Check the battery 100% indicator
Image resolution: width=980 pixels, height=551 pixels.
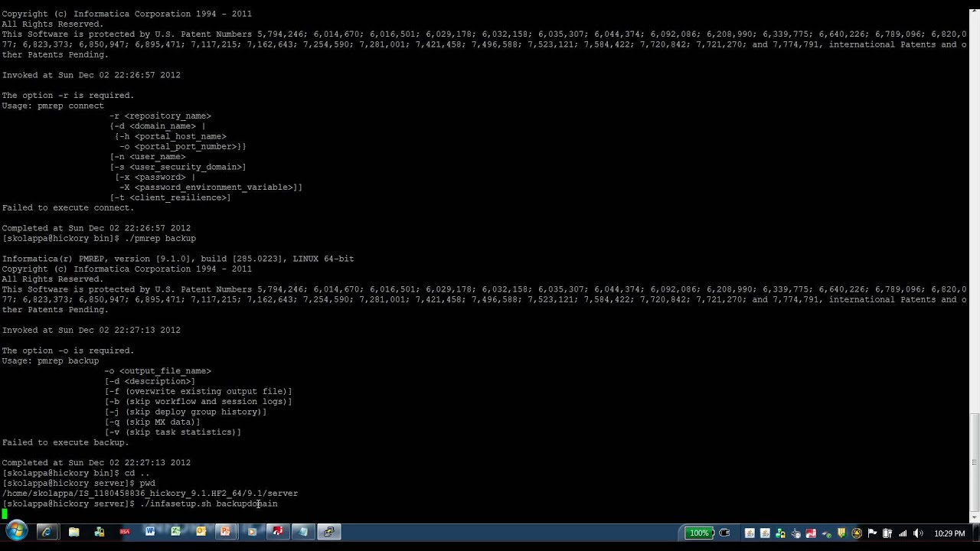700,533
